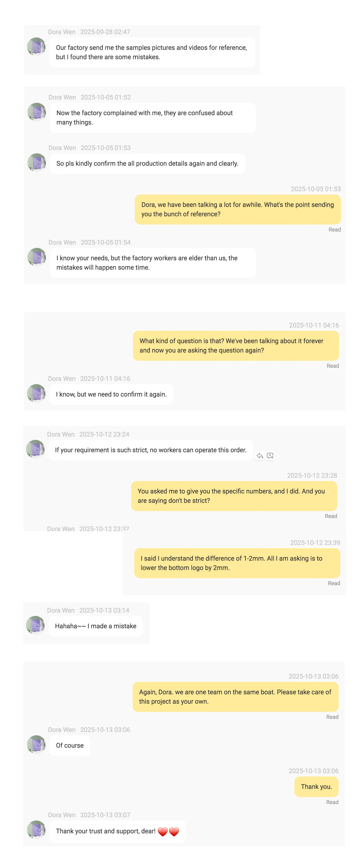
Task: Click Dora Wen name above 2025-09-28 message
Action: (x=62, y=32)
